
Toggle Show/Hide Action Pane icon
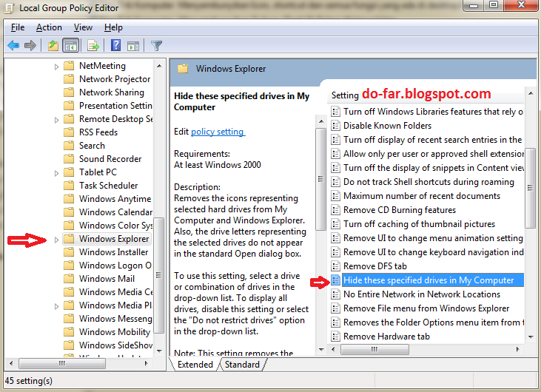(x=133, y=45)
